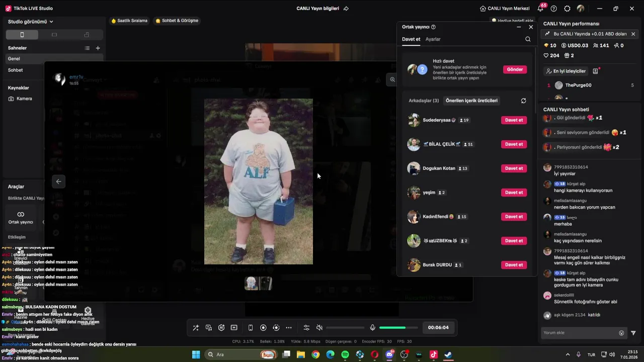Open the scene list icon beside Sahneler
This screenshot has height=362, width=644.
[87, 48]
